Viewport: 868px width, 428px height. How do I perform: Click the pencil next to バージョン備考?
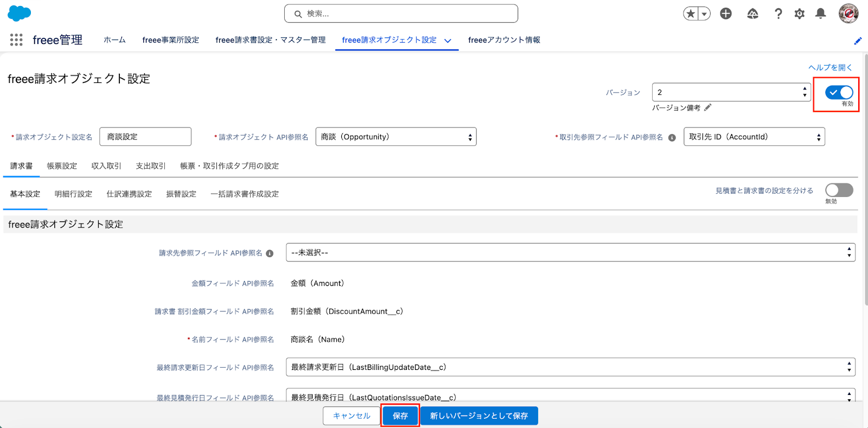click(x=707, y=107)
